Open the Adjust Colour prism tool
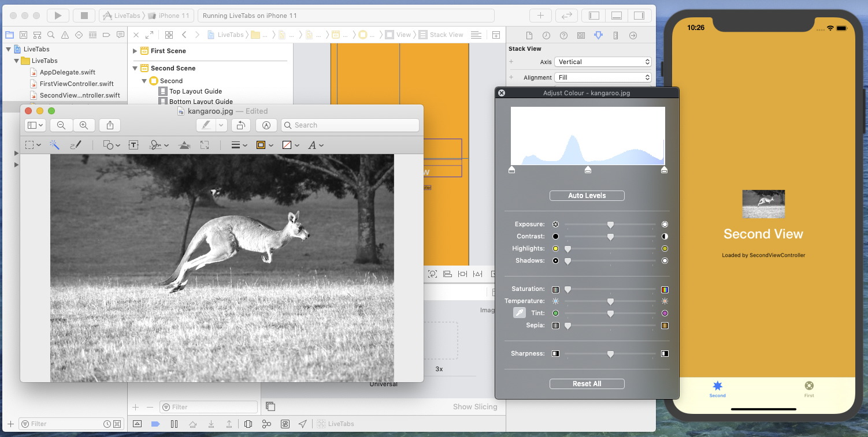 (x=184, y=145)
